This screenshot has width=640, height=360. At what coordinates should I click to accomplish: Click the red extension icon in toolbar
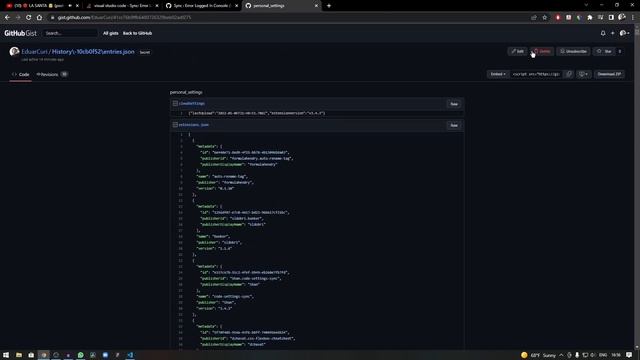tap(558, 18)
